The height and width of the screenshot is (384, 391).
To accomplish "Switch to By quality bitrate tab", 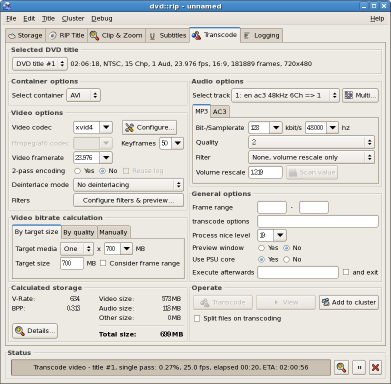I will pyautogui.click(x=79, y=232).
